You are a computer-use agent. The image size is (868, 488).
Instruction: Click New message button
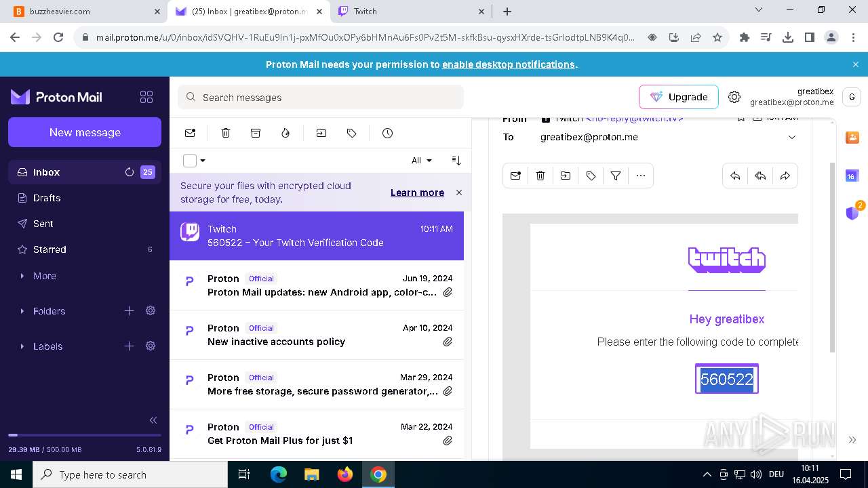(x=85, y=132)
